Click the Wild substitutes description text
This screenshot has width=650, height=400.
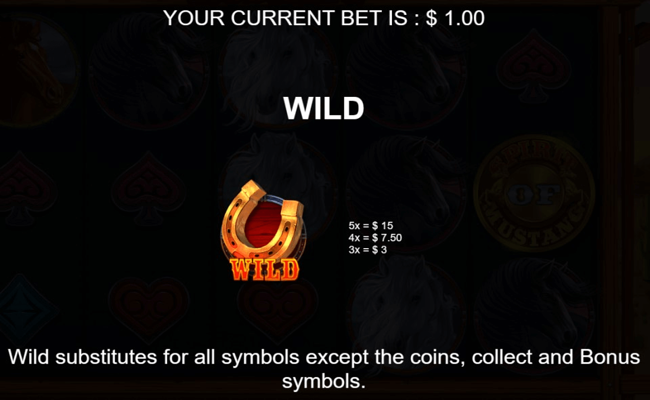point(324,368)
